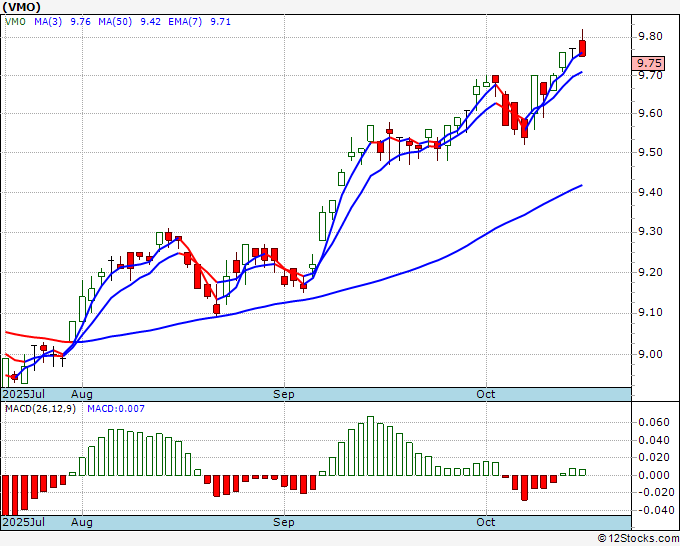Click the (VMO) chart title
The height and width of the screenshot is (546, 680).
pyautogui.click(x=22, y=7)
